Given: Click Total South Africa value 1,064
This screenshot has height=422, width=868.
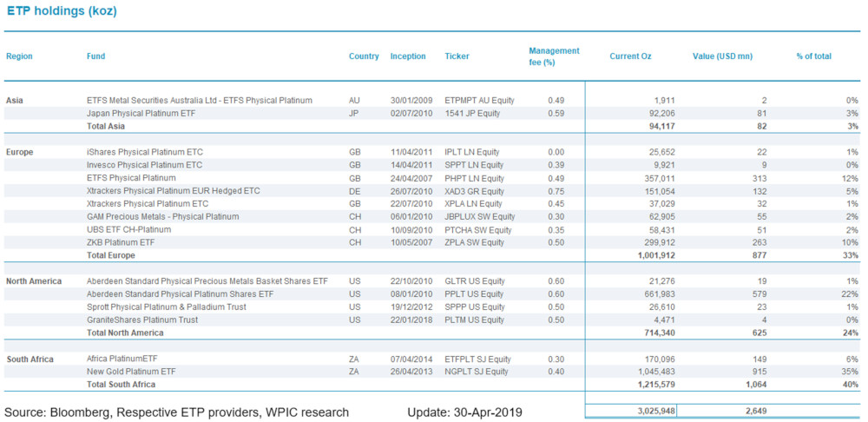Looking at the screenshot, I should [756, 385].
